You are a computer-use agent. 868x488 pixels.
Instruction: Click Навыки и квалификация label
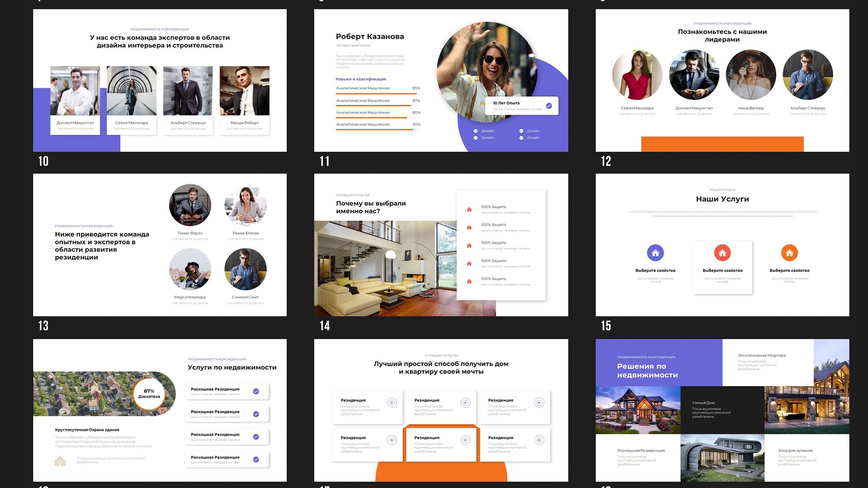tap(361, 79)
